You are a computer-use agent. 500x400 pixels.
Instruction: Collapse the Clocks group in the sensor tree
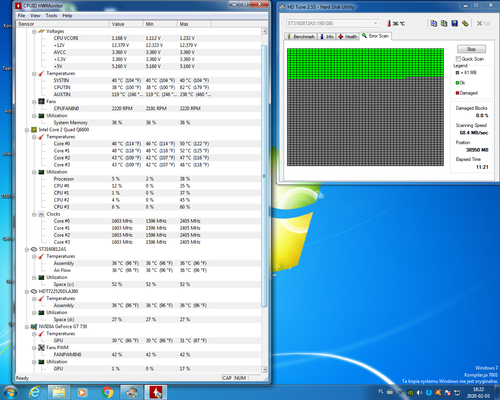point(34,214)
